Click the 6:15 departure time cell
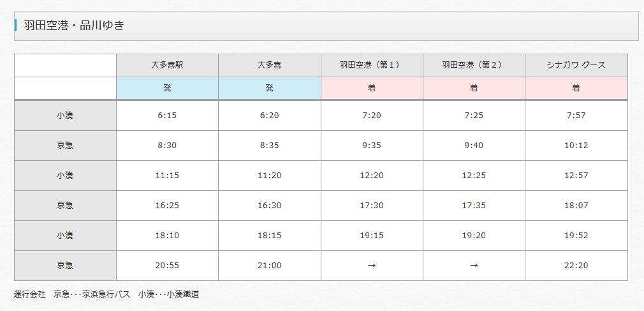Viewport: 644px width, 311px height. [x=167, y=116]
